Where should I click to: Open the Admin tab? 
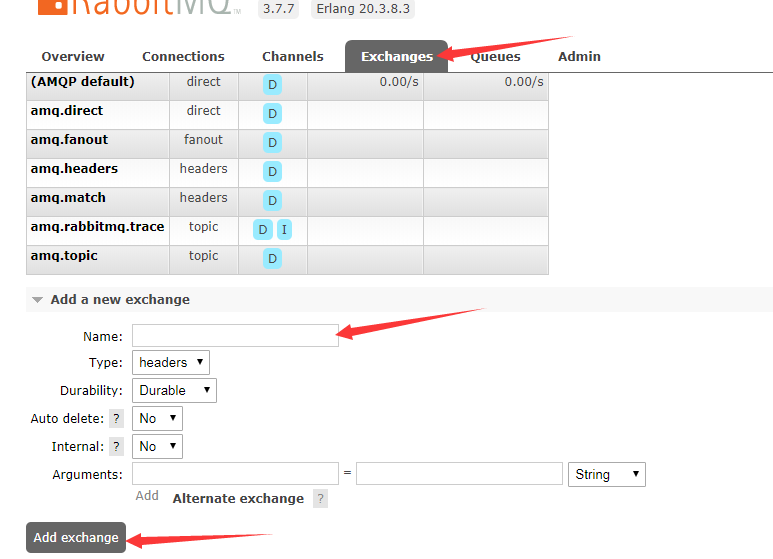579,57
